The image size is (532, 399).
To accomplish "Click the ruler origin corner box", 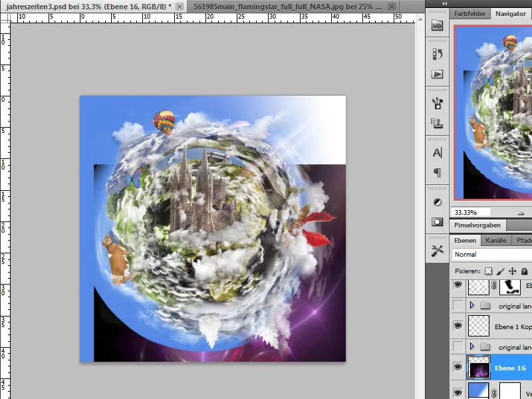I will coord(5,18).
